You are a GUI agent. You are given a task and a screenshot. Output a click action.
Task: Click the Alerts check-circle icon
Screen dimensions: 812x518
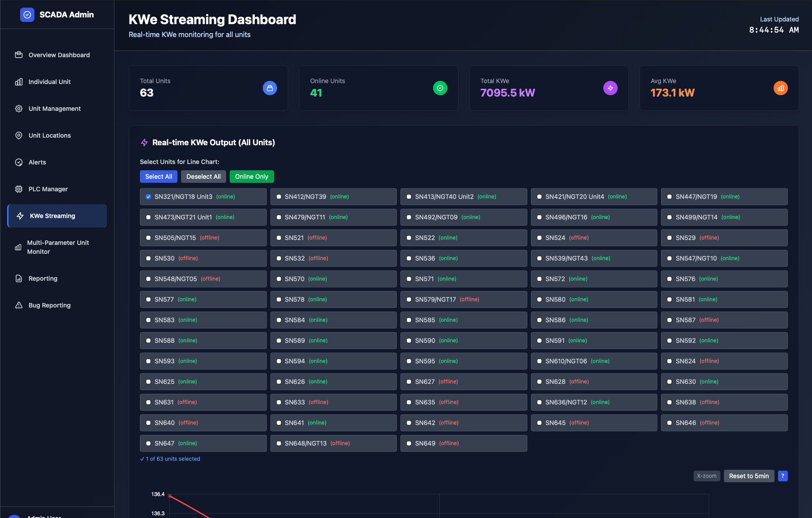19,162
